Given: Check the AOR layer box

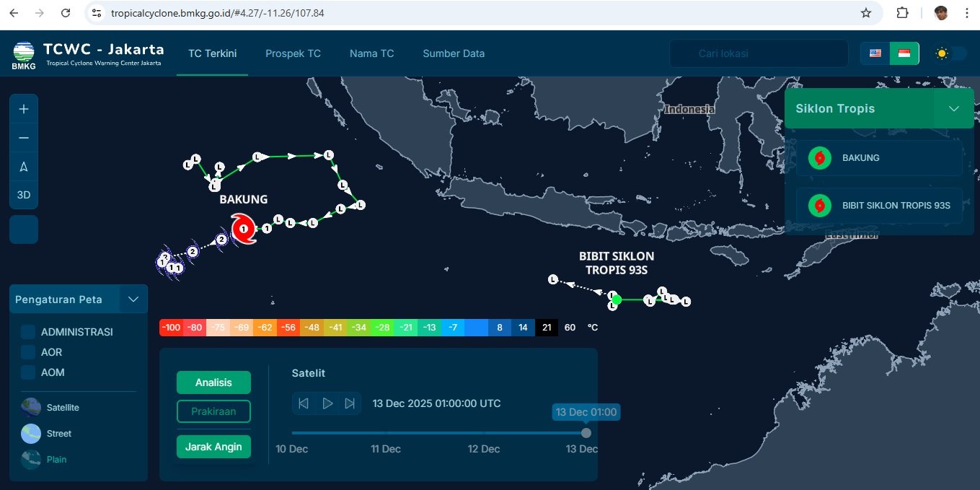Looking at the screenshot, I should click(28, 352).
